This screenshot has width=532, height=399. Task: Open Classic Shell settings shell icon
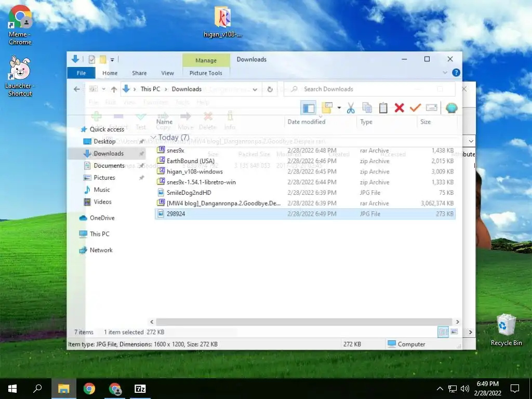pos(451,108)
